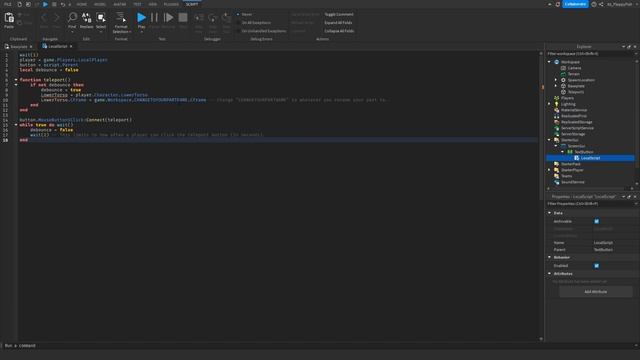Click Toggle Comment in Actions group
This screenshot has height=360, width=640.
(339, 14)
